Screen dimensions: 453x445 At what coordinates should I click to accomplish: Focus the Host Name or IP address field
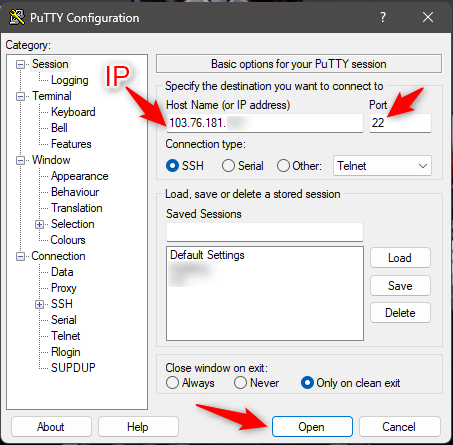click(x=265, y=123)
